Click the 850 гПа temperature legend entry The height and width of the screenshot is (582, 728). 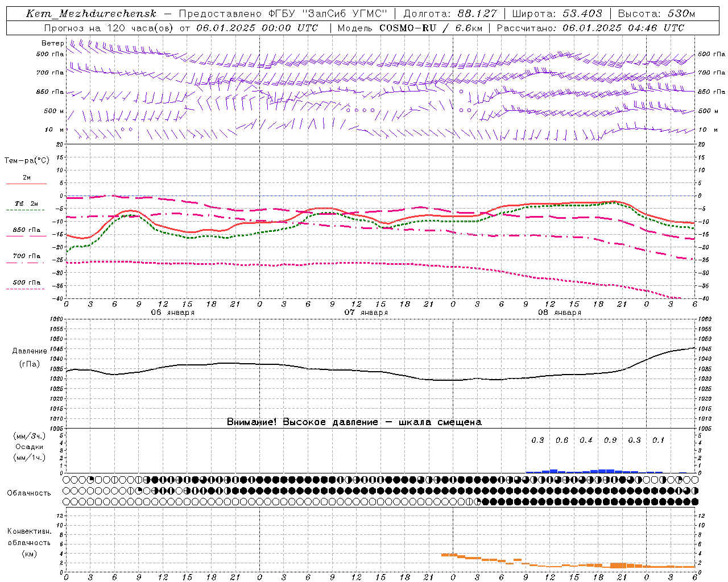pos(27,230)
